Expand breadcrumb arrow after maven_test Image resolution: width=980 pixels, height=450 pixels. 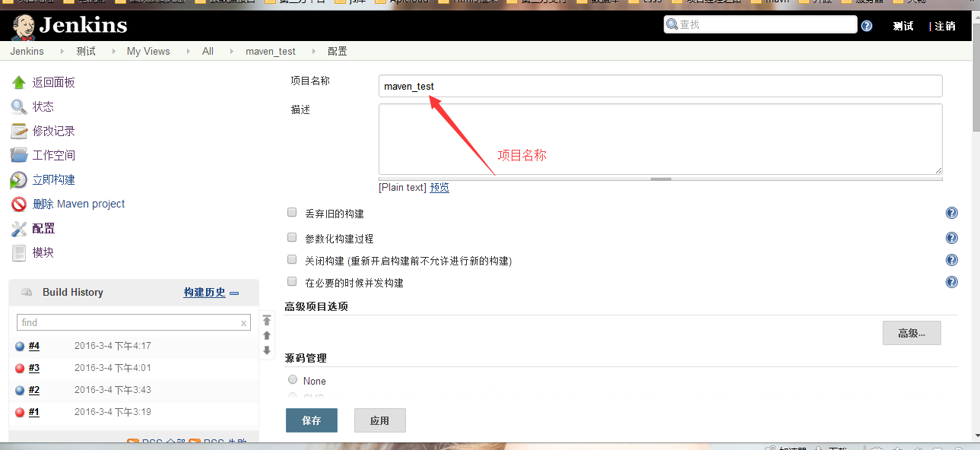tap(312, 51)
